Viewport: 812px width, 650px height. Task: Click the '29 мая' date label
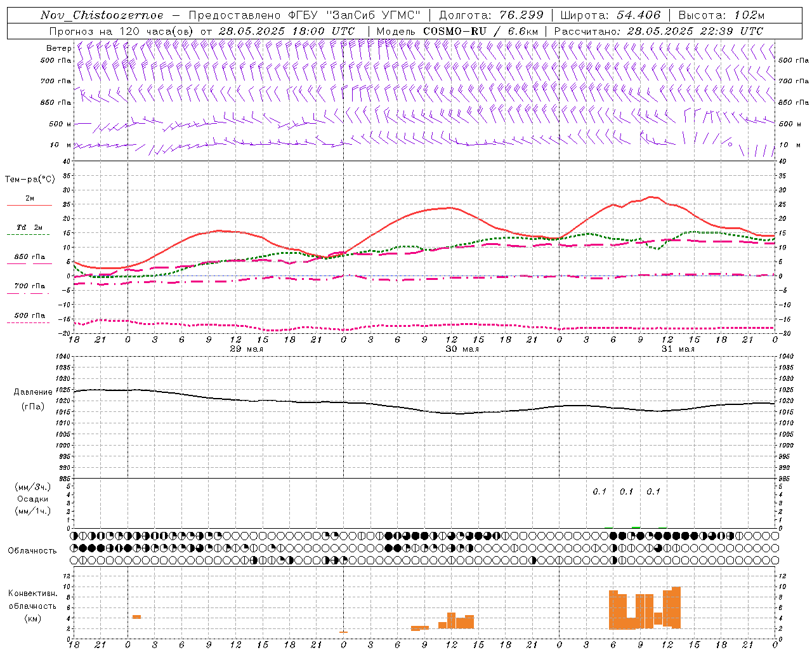(x=246, y=349)
